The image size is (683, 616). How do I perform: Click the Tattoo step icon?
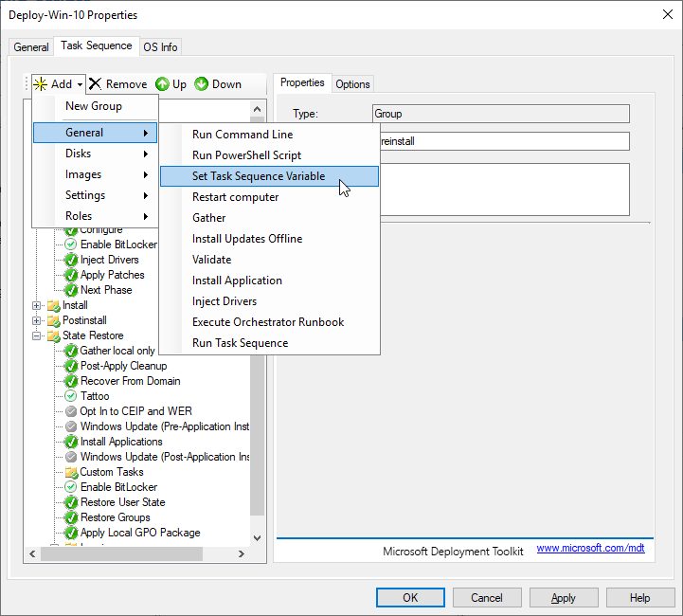coord(71,396)
